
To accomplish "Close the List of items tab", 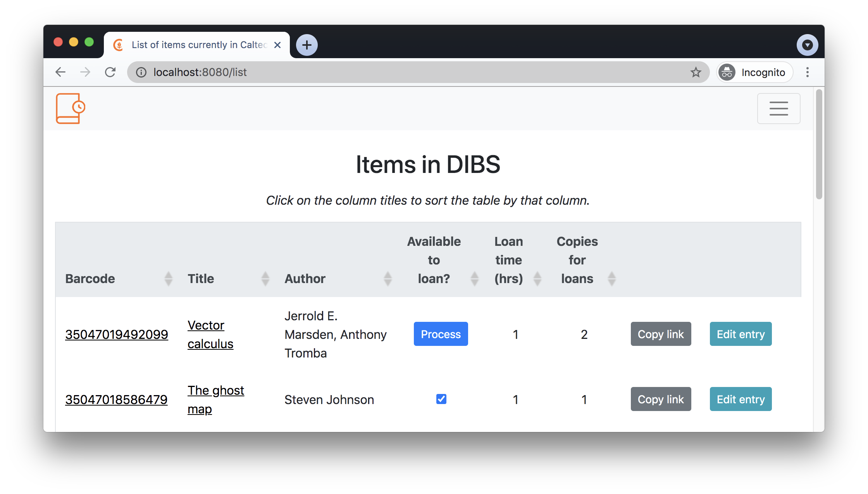I will coord(277,45).
